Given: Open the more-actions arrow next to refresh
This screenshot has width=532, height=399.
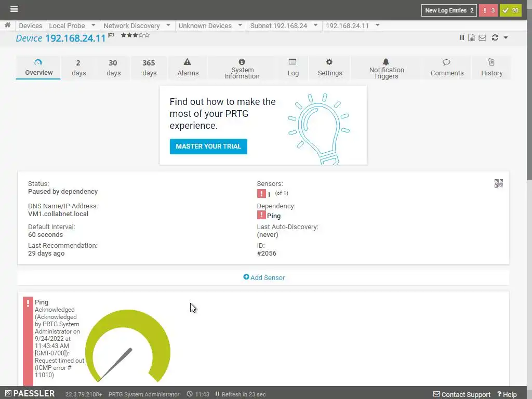Looking at the screenshot, I should coord(506,37).
